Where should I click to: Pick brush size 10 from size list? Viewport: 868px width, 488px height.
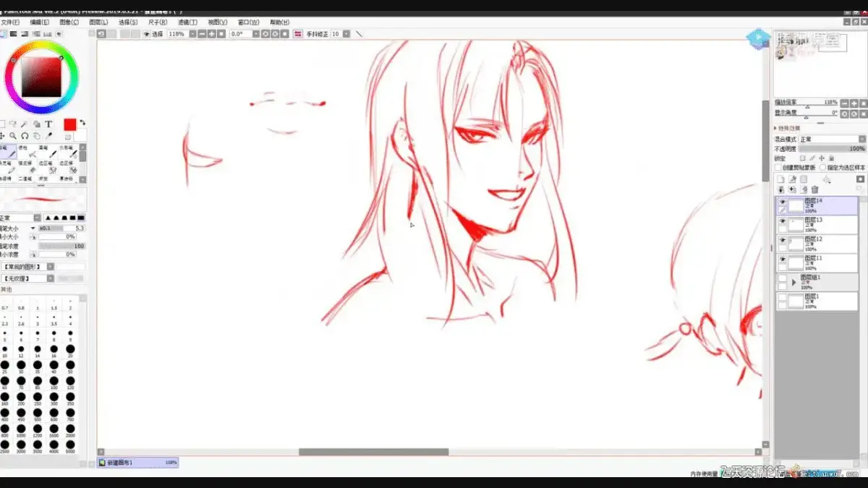[5, 351]
